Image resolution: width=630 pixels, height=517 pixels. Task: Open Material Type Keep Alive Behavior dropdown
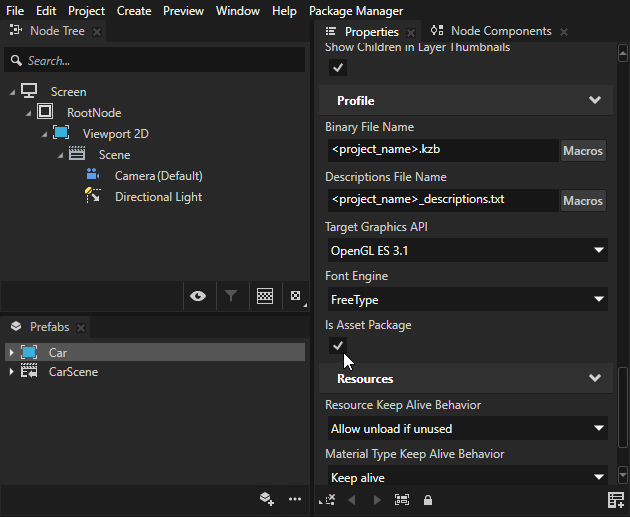(x=467, y=477)
